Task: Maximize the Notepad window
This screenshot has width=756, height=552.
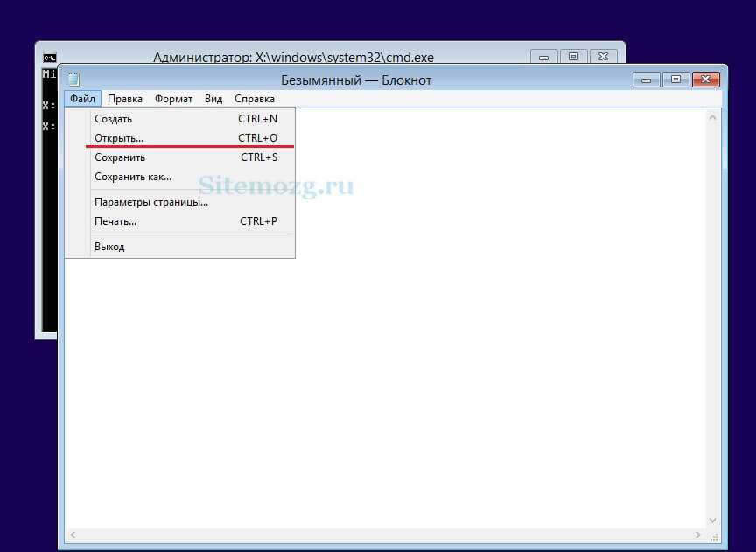Action: [675, 80]
